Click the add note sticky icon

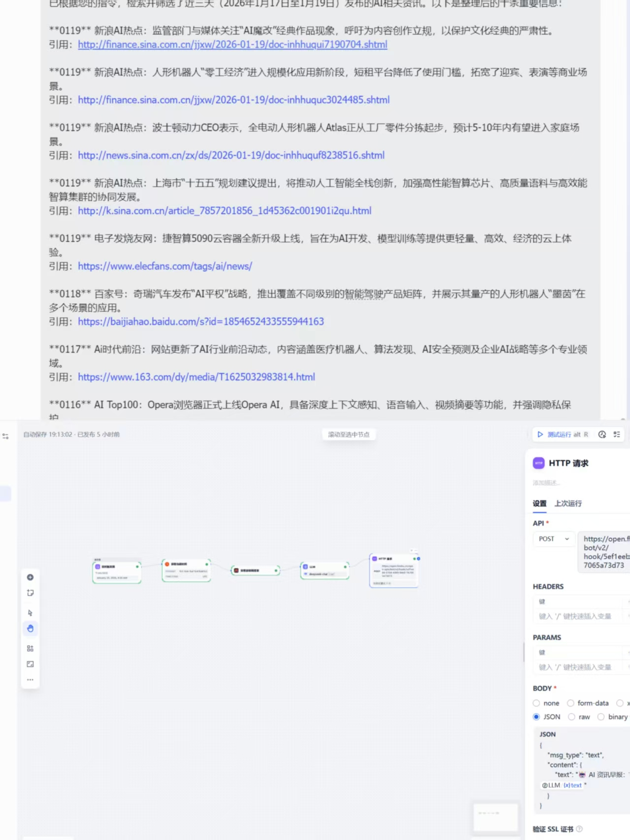[x=30, y=593]
